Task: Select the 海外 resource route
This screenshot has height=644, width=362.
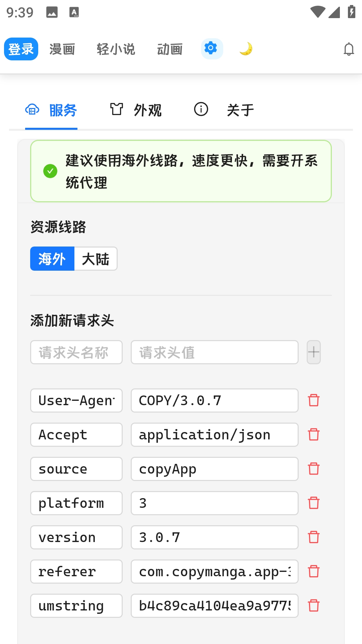Action: (52, 259)
